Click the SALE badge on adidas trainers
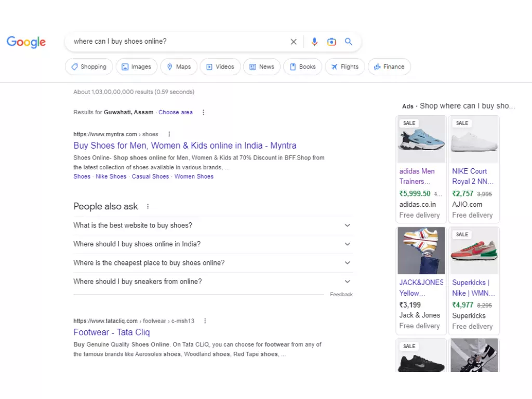Viewport: 532px width, 399px height. (409, 123)
